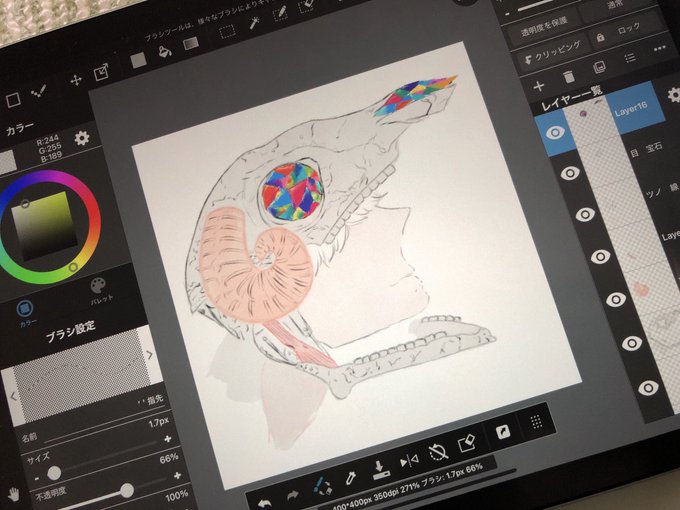Viewport: 680px width, 510px height.
Task: Select the Bucket fill tool
Action: coord(165,52)
